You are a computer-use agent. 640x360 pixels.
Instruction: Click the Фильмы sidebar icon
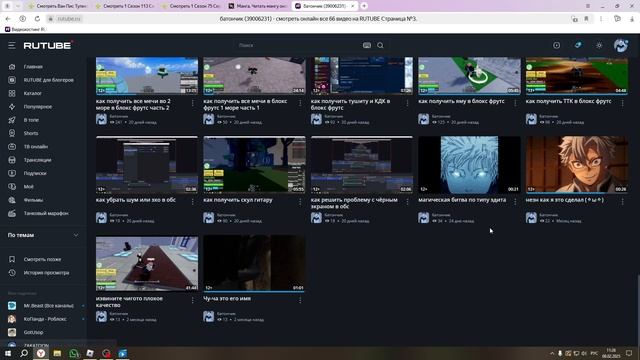(12, 200)
